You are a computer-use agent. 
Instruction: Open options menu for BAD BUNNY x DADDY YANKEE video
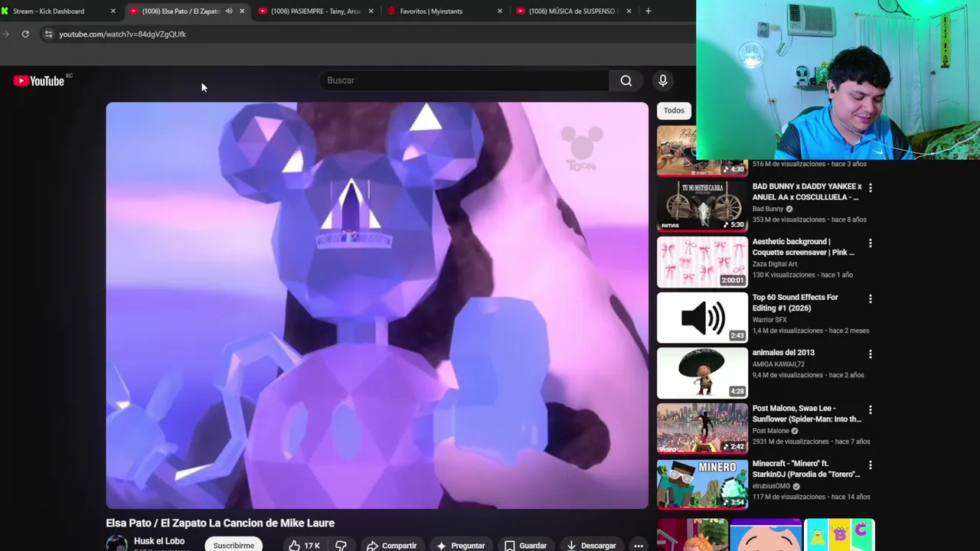pos(870,187)
